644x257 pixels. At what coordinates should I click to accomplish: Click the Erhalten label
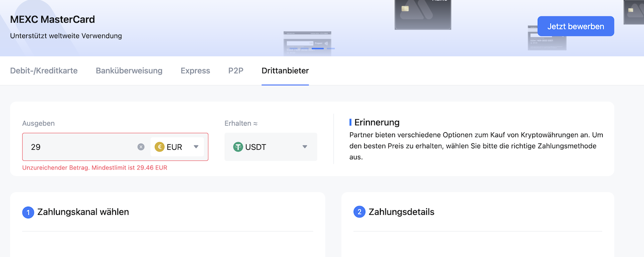point(241,123)
